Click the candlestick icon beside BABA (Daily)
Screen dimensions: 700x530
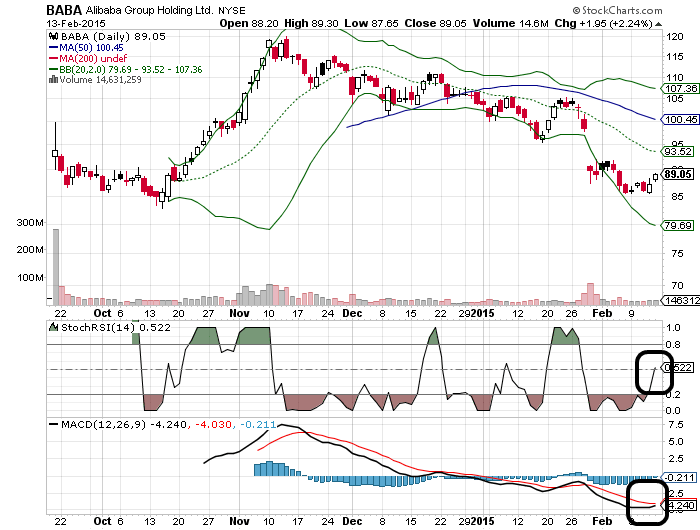(x=54, y=36)
